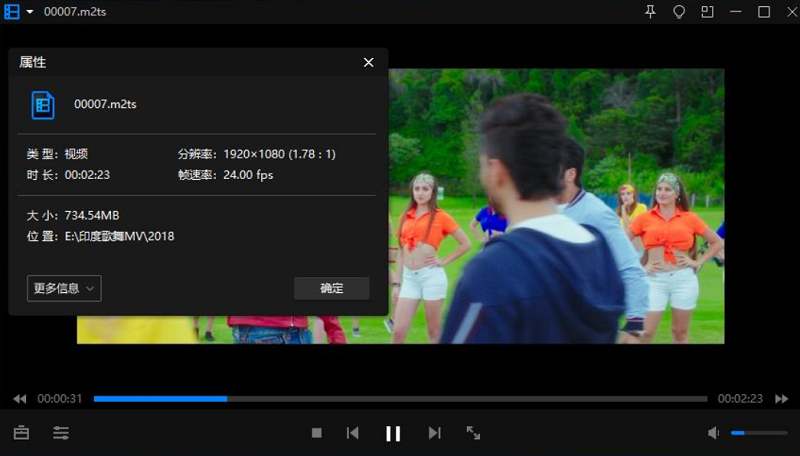Skip to the next video
This screenshot has height=456, width=800.
pyautogui.click(x=434, y=433)
